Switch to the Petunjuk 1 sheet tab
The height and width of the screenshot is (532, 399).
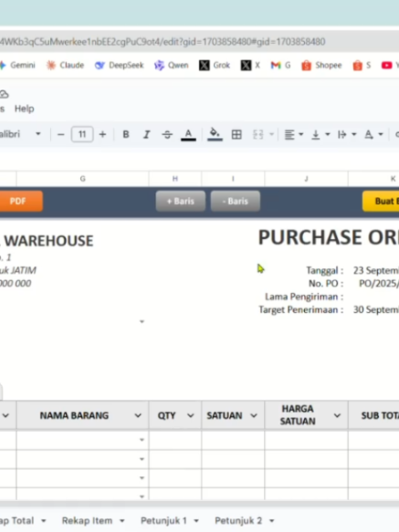pyautogui.click(x=163, y=521)
